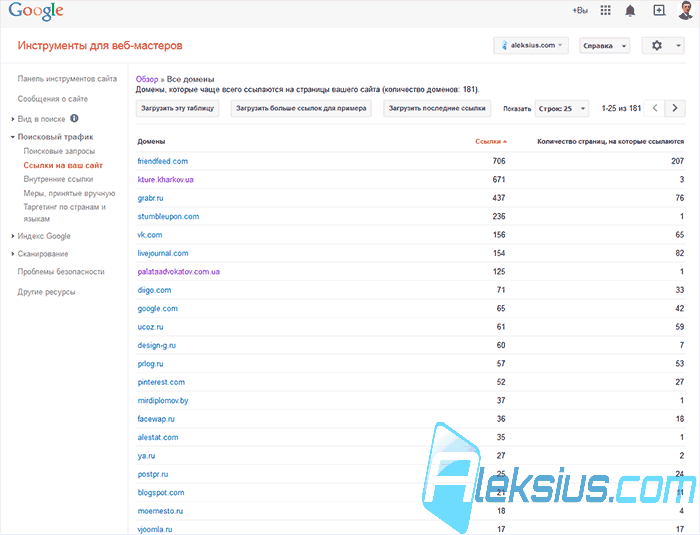Change rows shown via Строк 25 dropdown
This screenshot has width=700, height=535.
(x=562, y=109)
